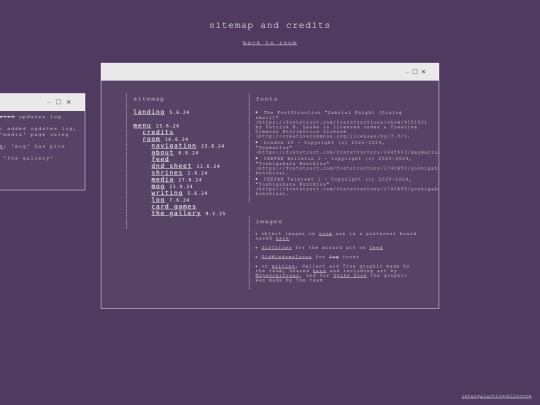Screen dimensions: 540x405
Task: Open the room link dated 16.6.24
Action: 151,139
